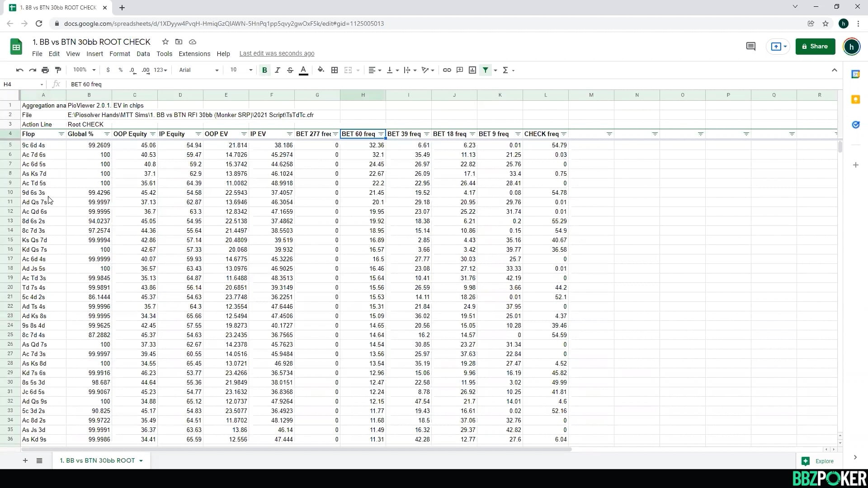
Task: Open filter dropdown on Flop column
Action: coord(61,134)
